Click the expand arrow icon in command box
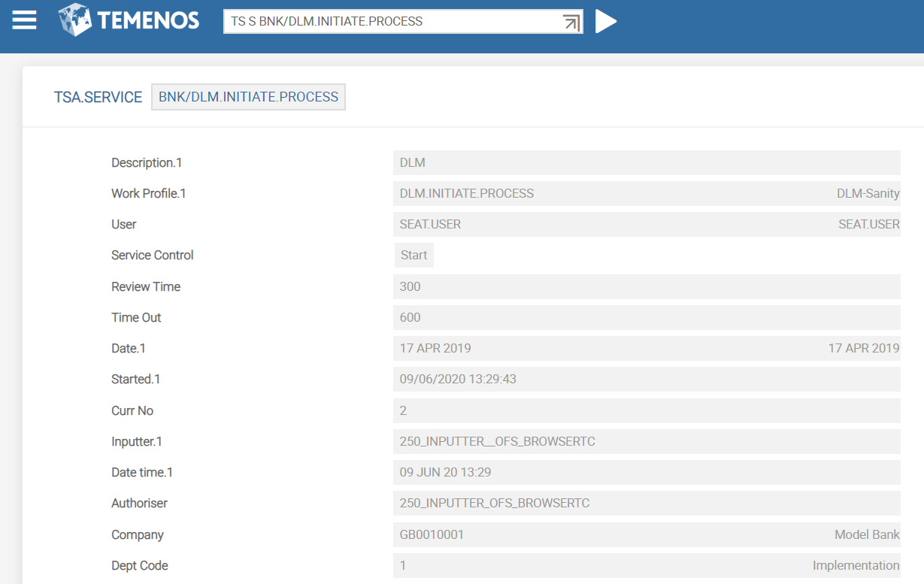Viewport: 924px width, 584px height. [571, 23]
